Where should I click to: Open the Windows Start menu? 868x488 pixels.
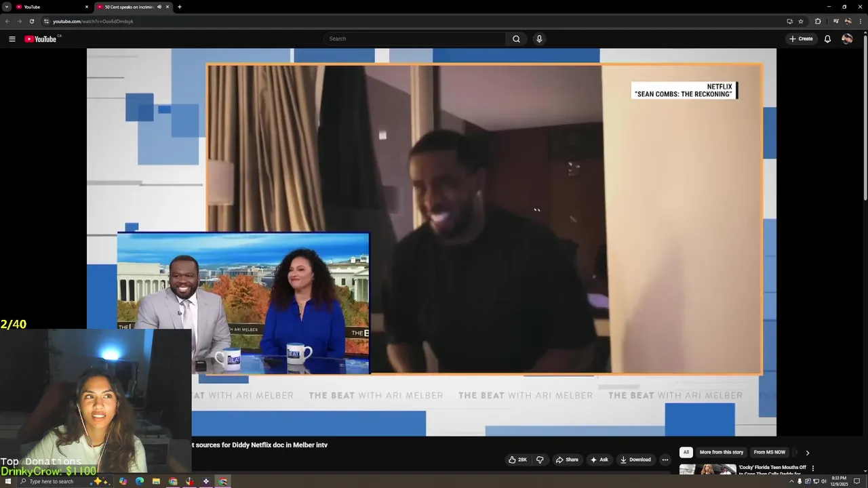(x=9, y=481)
